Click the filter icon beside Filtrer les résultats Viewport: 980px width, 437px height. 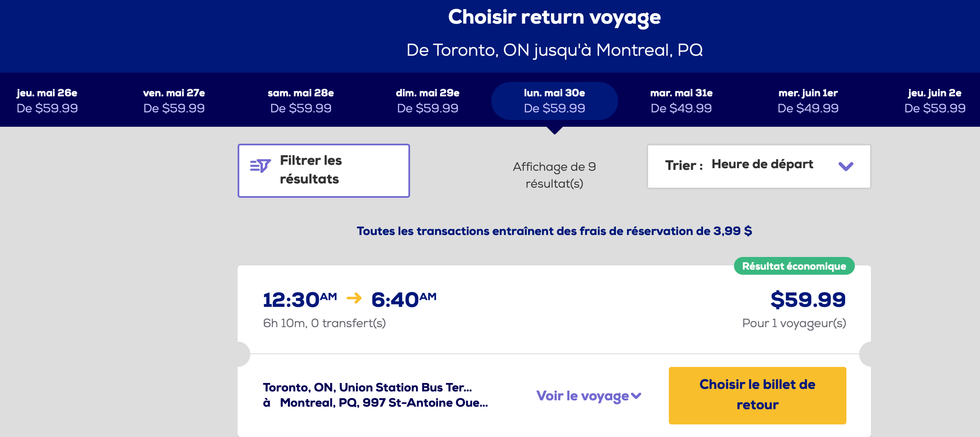point(260,166)
